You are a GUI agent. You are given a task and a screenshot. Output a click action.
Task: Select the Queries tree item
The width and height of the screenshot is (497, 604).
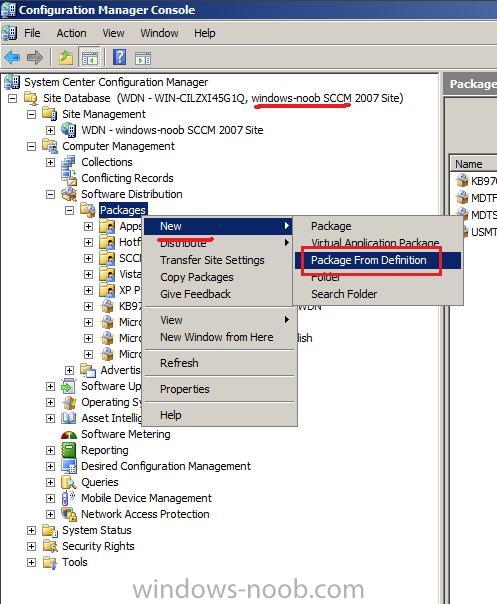(100, 482)
